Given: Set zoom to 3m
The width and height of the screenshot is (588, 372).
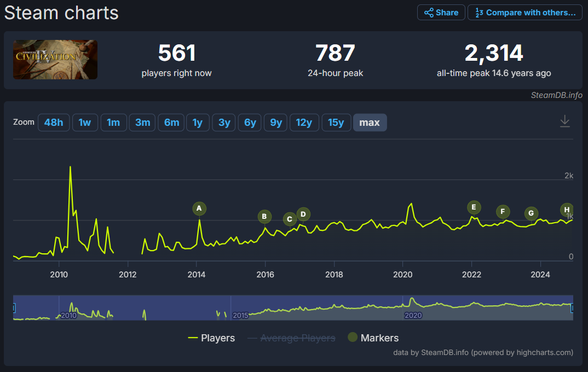Looking at the screenshot, I should pyautogui.click(x=142, y=123).
